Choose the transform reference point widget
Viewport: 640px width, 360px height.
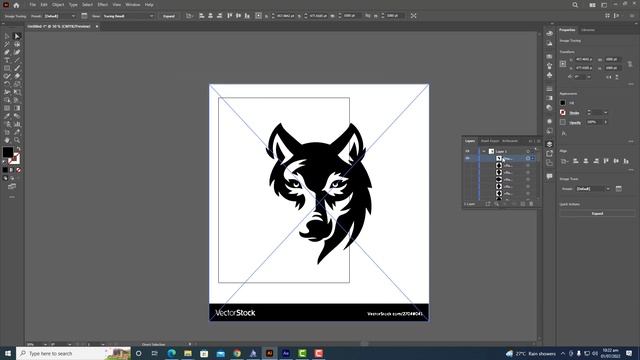563,64
